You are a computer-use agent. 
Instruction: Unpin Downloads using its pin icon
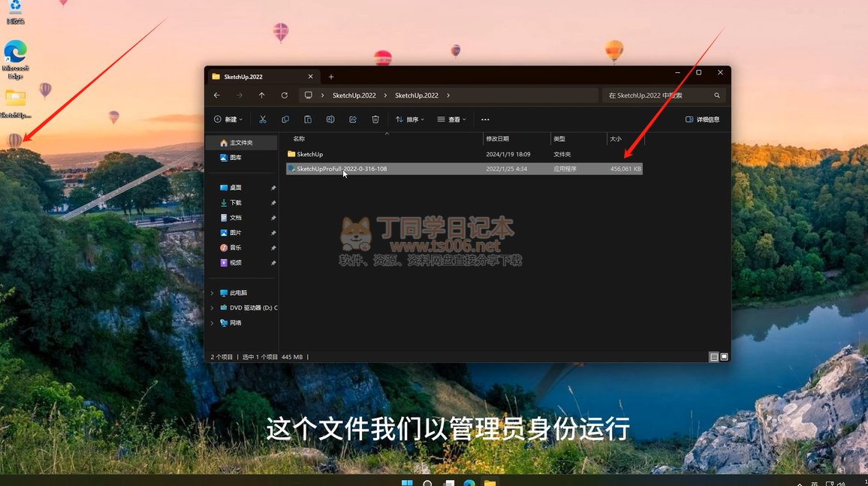273,203
